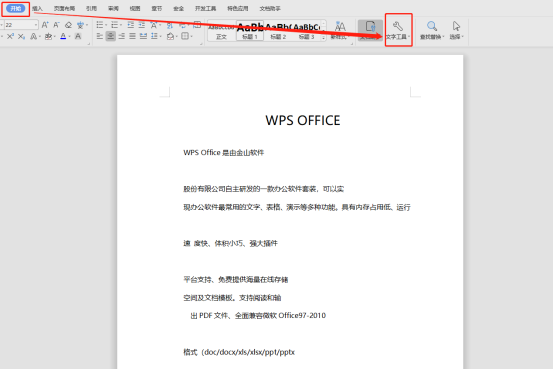Image resolution: width=554 pixels, height=370 pixels.
Task: Toggle justify alignment button
Action: [x=132, y=36]
